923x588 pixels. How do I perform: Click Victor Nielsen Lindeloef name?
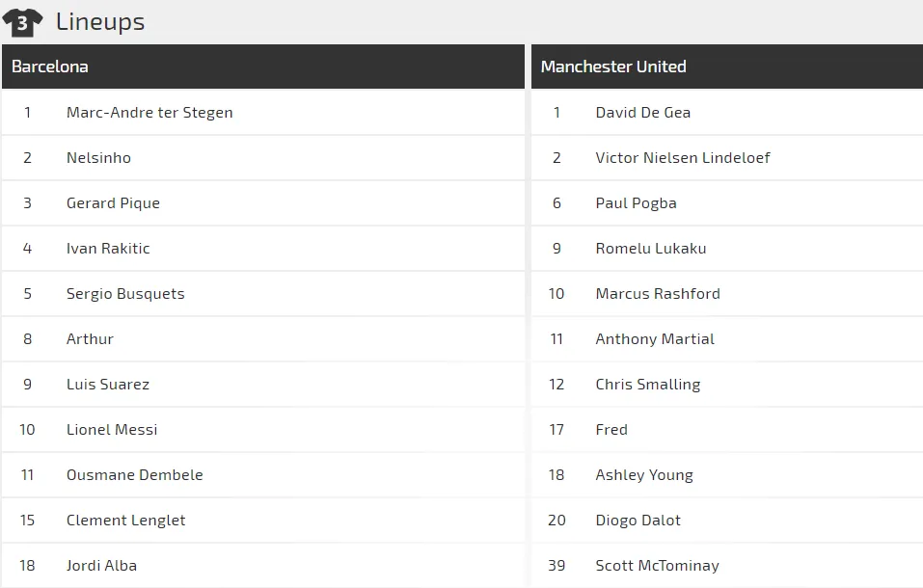(682, 158)
